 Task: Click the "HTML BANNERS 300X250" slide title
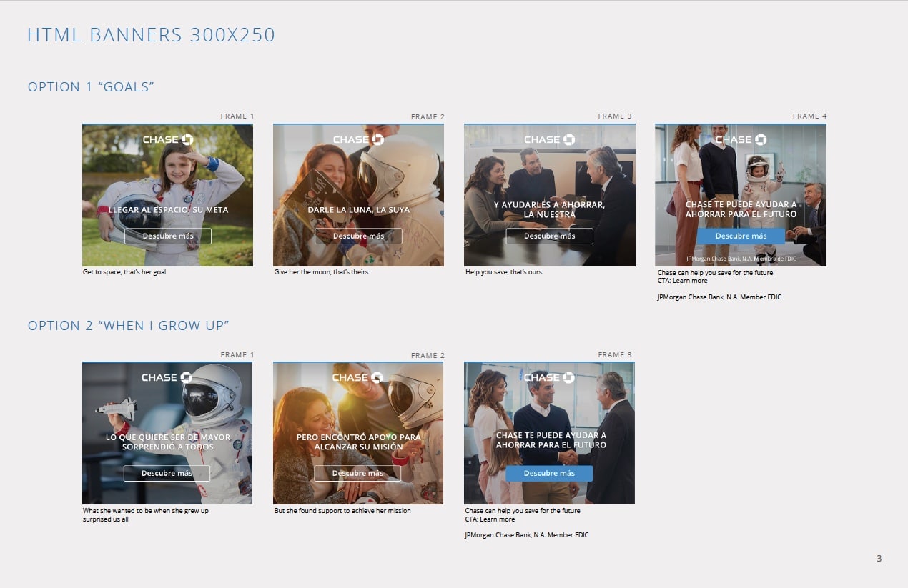[x=151, y=35]
